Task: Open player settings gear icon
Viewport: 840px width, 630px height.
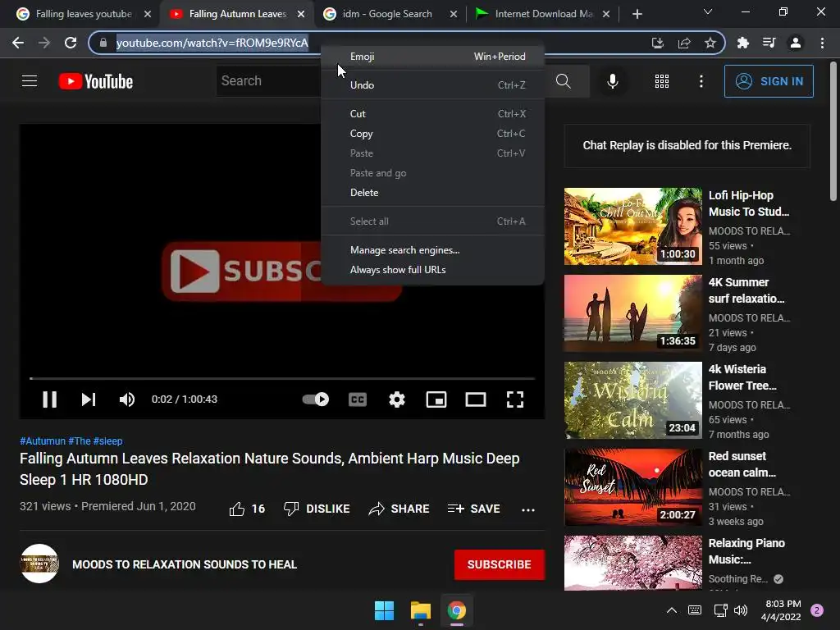Action: click(397, 399)
